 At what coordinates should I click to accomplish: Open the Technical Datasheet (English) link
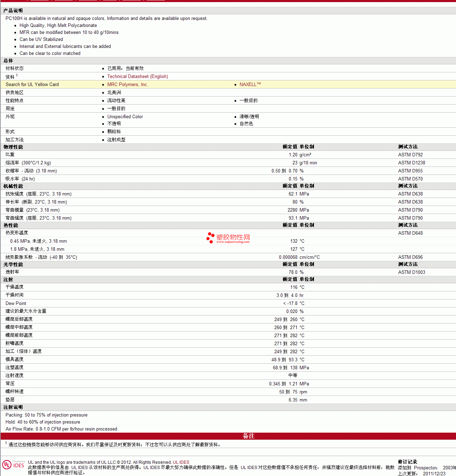click(138, 76)
